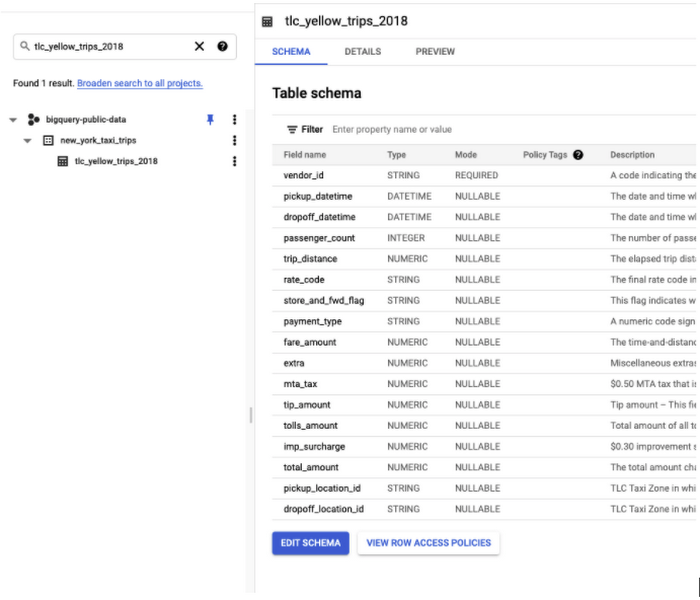700x600 pixels.
Task: Click table icon beside tlc_yellow_trips_2018 in tree
Action: [x=63, y=161]
